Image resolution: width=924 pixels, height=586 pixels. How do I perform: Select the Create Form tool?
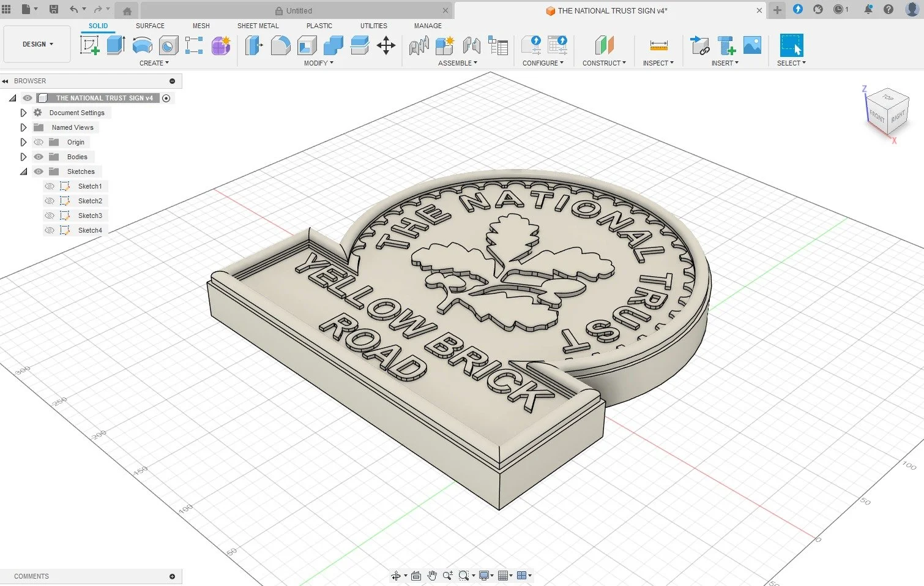221,45
